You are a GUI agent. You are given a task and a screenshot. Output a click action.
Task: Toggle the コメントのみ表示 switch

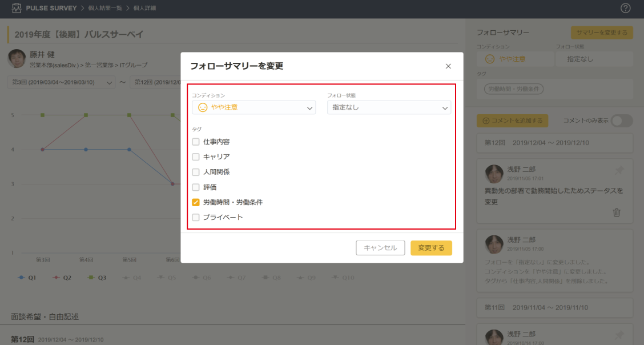[621, 121]
